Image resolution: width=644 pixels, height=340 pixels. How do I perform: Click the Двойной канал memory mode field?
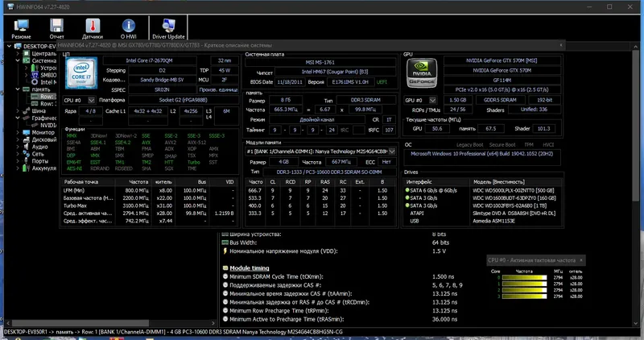(x=316, y=119)
